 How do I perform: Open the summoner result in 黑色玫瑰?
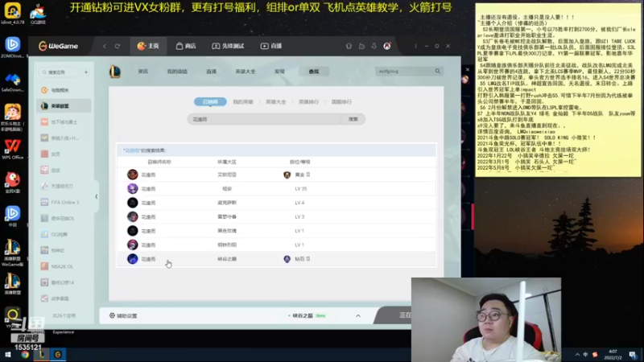click(276, 231)
